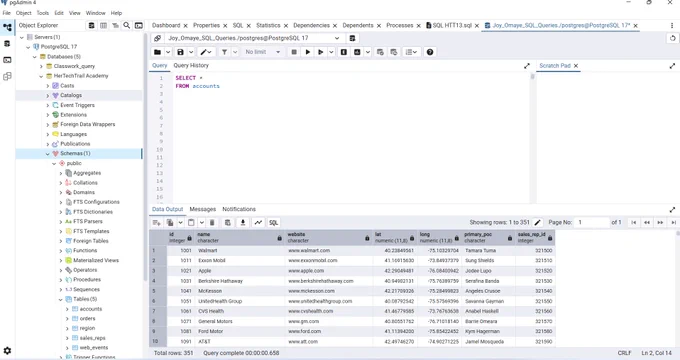Delete selected rows with trash icon
Viewport: 680px width, 360px height.
click(212, 223)
